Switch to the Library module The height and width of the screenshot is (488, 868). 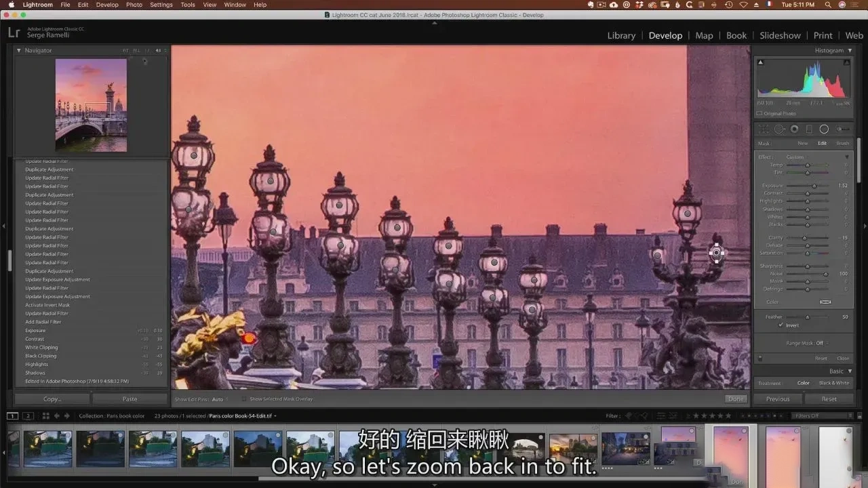point(621,35)
